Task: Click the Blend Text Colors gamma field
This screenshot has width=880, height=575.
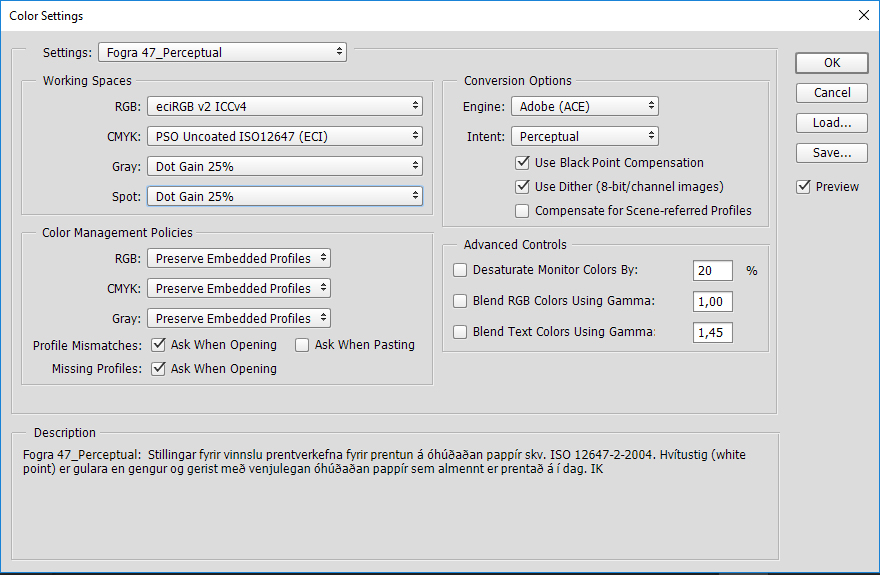Action: pyautogui.click(x=712, y=332)
